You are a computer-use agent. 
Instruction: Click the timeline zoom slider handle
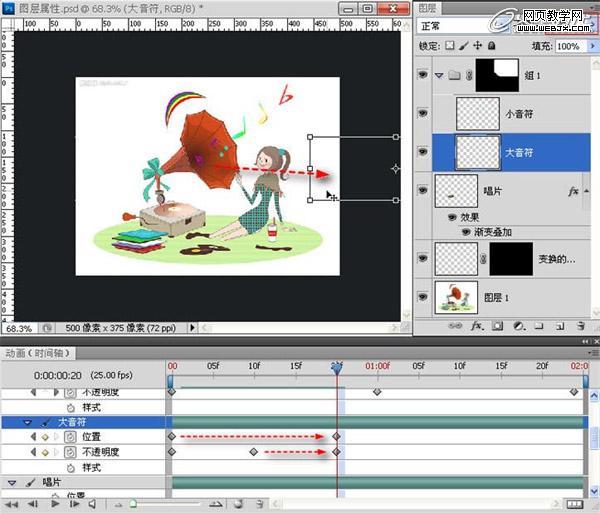pyautogui.click(x=132, y=504)
